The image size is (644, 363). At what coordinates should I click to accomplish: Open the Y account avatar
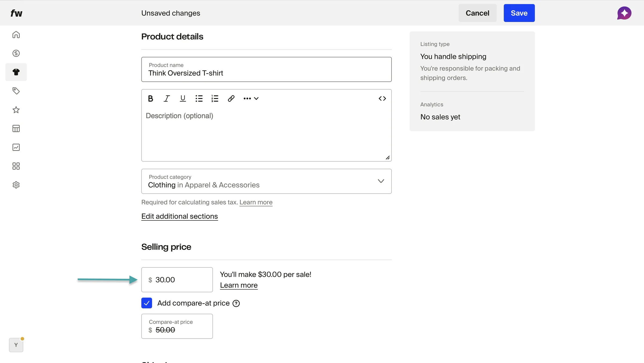coord(16,345)
